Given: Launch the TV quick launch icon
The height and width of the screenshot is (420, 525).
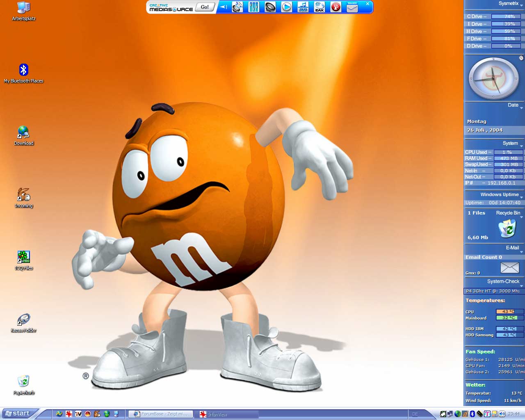Looking at the screenshot, I should (78, 414).
